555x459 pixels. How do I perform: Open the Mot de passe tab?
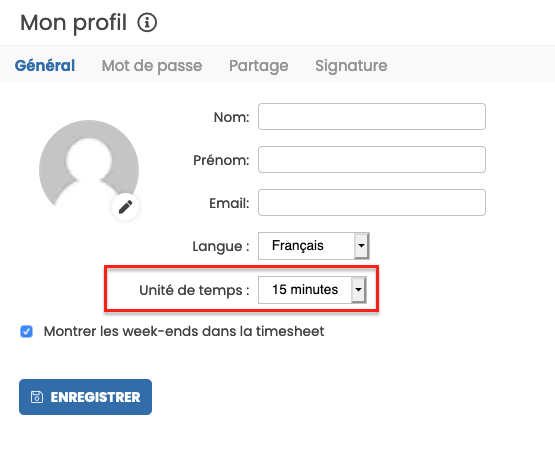[x=152, y=66]
